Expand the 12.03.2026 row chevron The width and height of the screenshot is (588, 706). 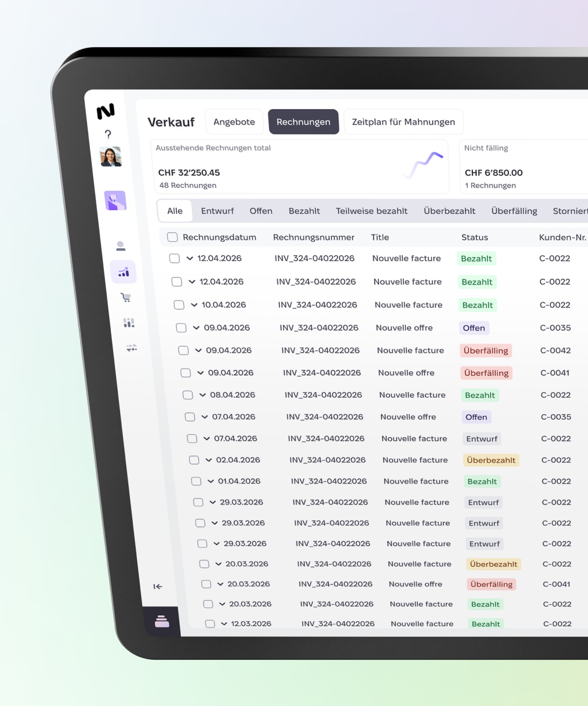(224, 624)
